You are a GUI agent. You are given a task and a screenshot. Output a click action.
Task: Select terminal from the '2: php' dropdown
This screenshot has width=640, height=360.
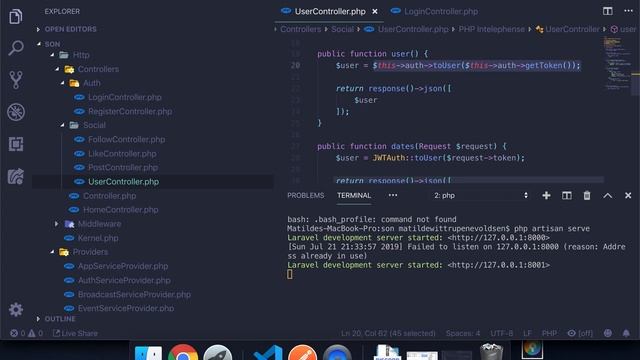click(481, 196)
